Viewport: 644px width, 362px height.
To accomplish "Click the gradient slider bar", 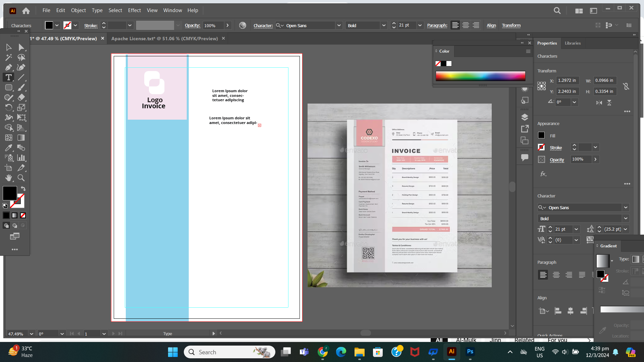I will pos(622,309).
